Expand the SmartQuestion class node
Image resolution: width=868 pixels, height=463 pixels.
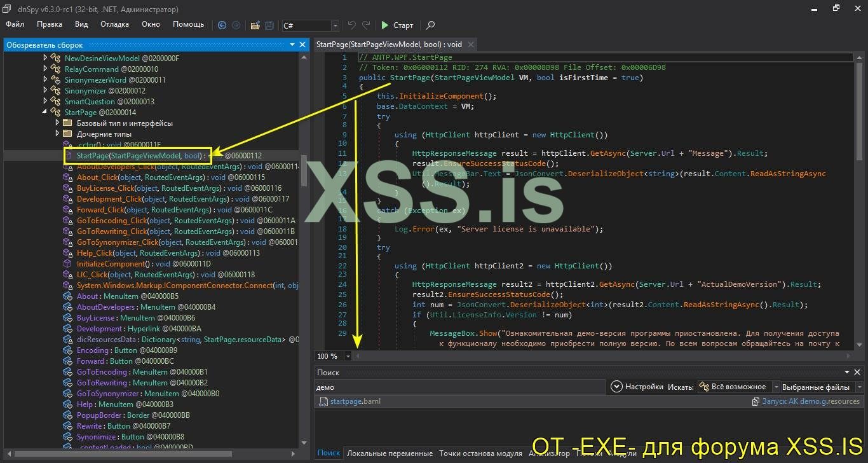45,101
